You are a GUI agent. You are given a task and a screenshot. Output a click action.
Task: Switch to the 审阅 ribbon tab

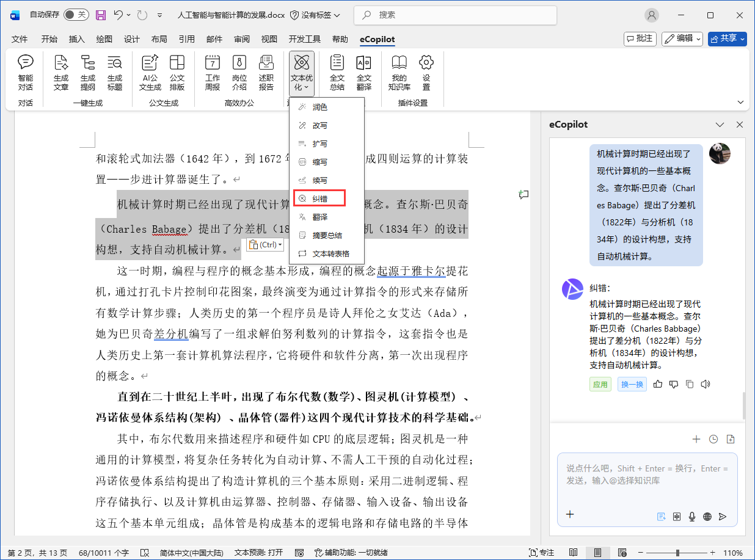coord(241,39)
